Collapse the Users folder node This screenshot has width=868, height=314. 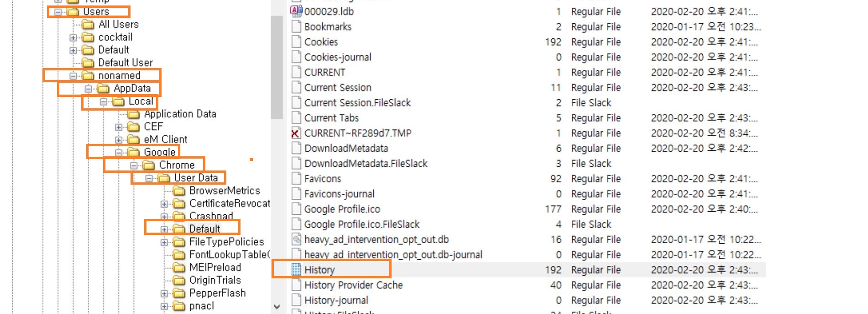point(58,12)
